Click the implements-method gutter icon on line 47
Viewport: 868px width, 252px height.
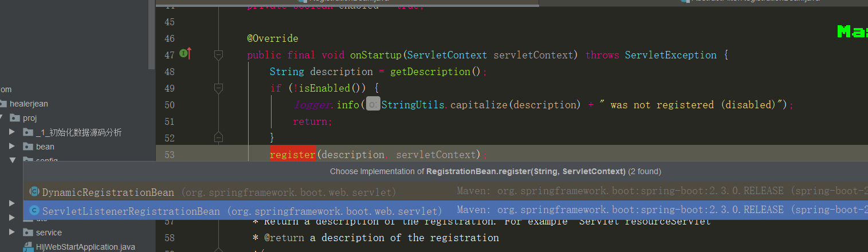click(x=185, y=54)
